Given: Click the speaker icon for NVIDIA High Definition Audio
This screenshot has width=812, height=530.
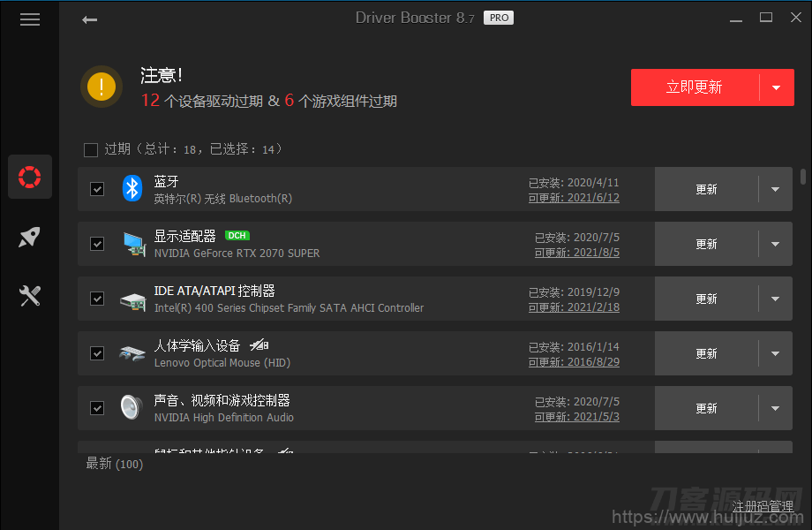Looking at the screenshot, I should [132, 407].
